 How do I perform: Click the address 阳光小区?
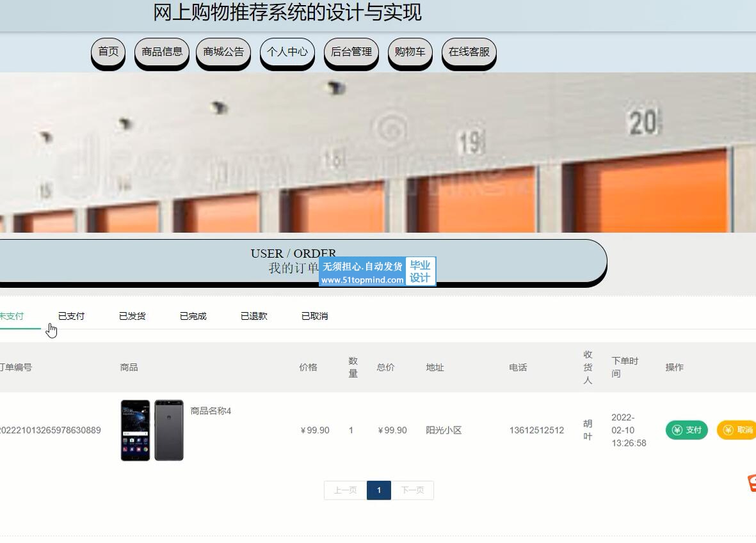tap(444, 430)
